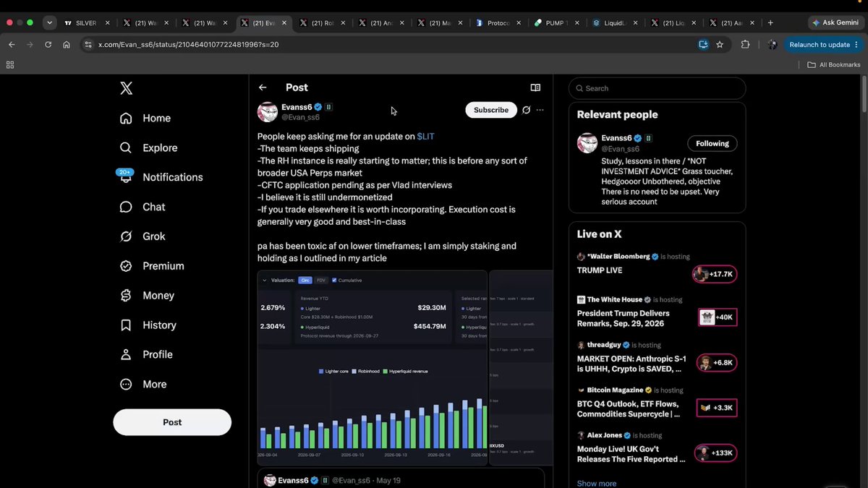Click the browser Home icon

pyautogui.click(x=67, y=44)
